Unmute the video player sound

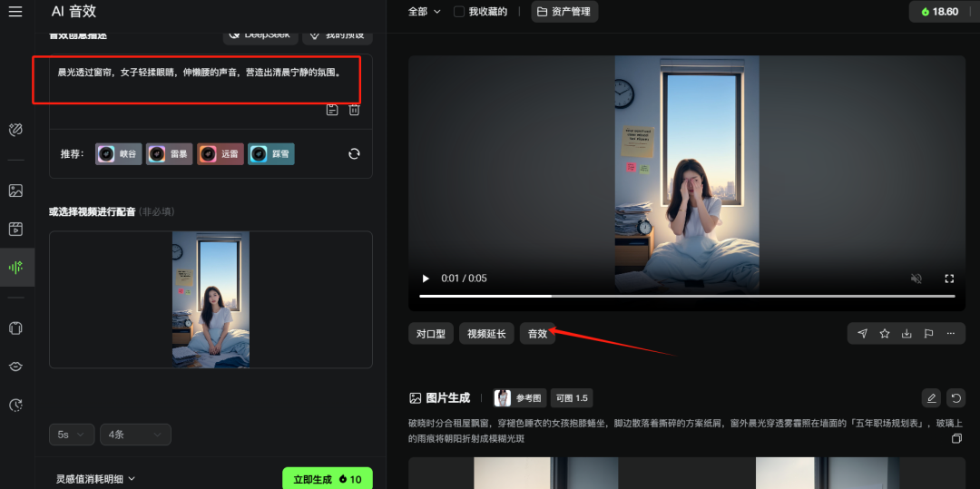(916, 279)
